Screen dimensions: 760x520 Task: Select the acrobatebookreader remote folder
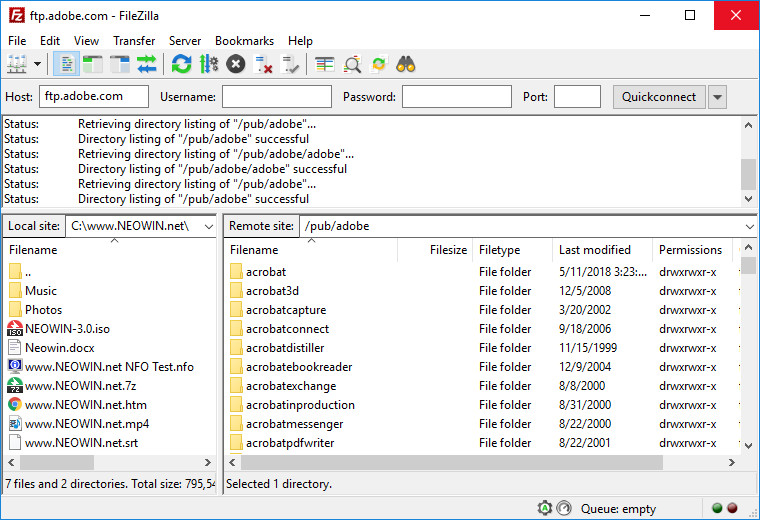coord(483,367)
